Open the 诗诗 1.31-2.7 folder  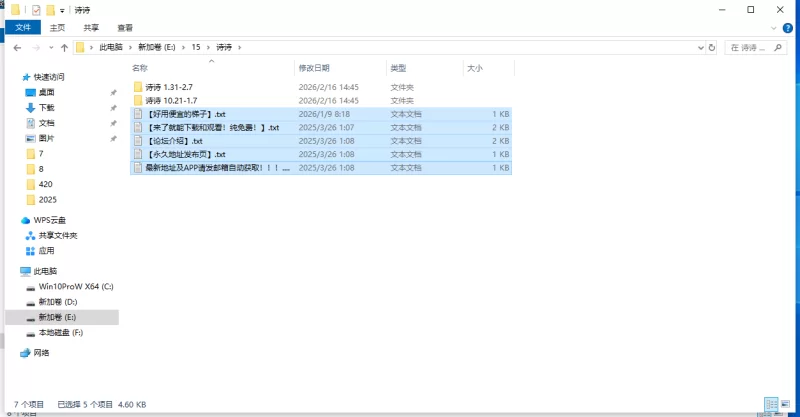click(x=178, y=87)
